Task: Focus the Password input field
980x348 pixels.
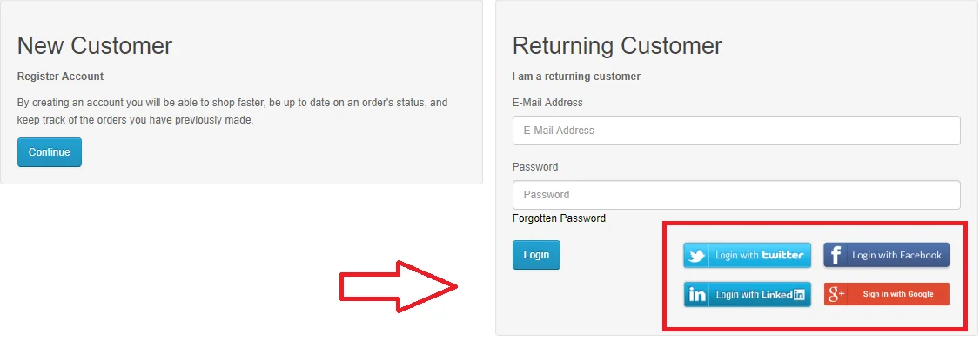Action: [736, 195]
